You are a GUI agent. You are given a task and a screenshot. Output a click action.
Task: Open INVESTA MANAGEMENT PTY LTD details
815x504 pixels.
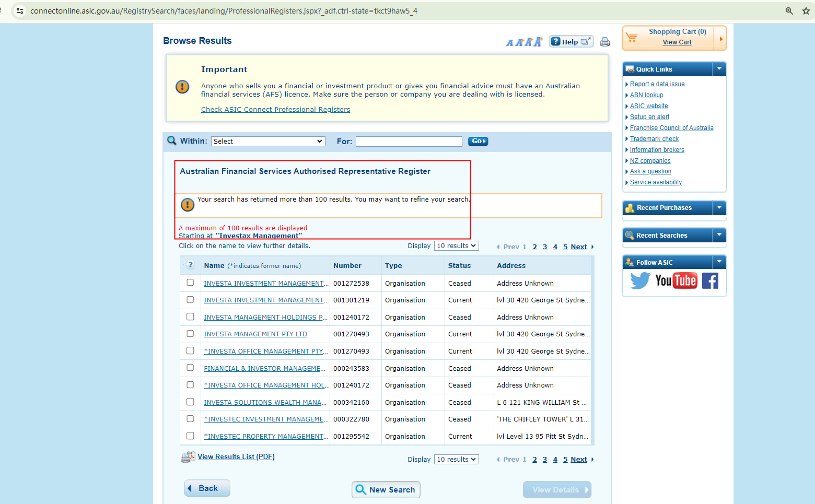pyautogui.click(x=255, y=334)
